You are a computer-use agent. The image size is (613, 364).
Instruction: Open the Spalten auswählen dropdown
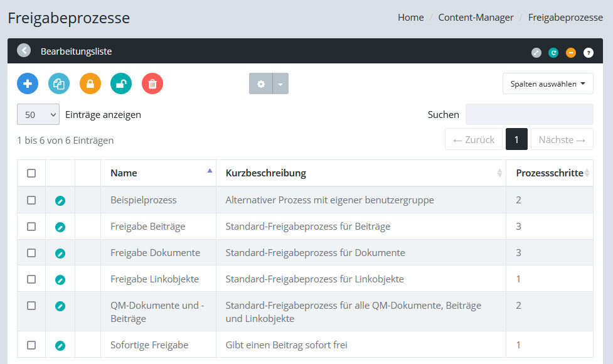[x=547, y=83]
